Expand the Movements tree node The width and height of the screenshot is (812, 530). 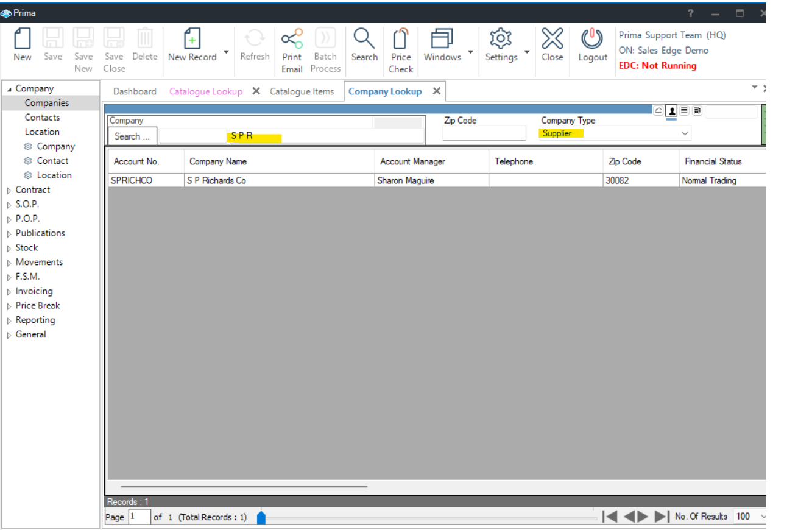point(9,263)
